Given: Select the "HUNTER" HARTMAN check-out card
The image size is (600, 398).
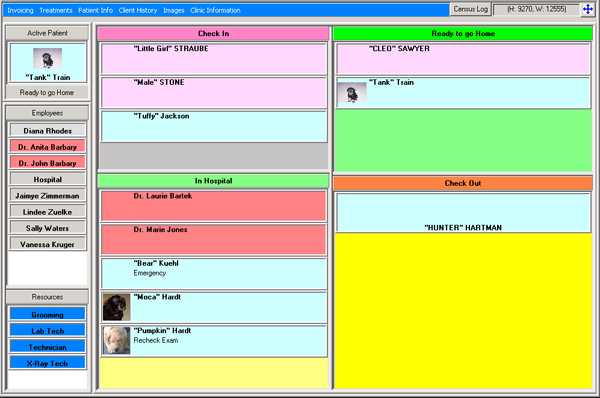Looking at the screenshot, I should (x=463, y=213).
